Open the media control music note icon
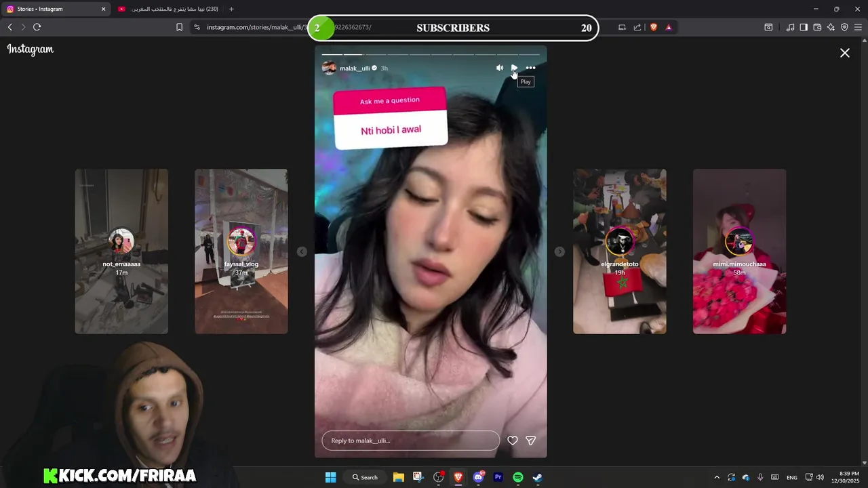 point(790,27)
